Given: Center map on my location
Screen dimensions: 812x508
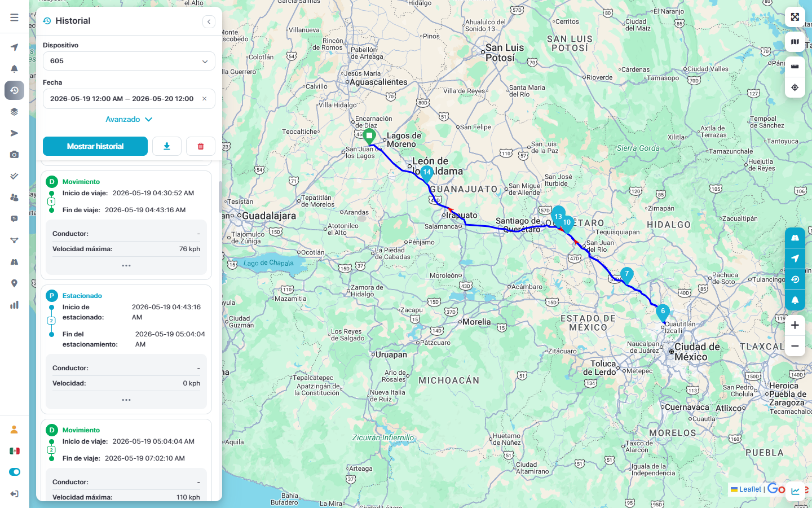Looking at the screenshot, I should (x=795, y=87).
